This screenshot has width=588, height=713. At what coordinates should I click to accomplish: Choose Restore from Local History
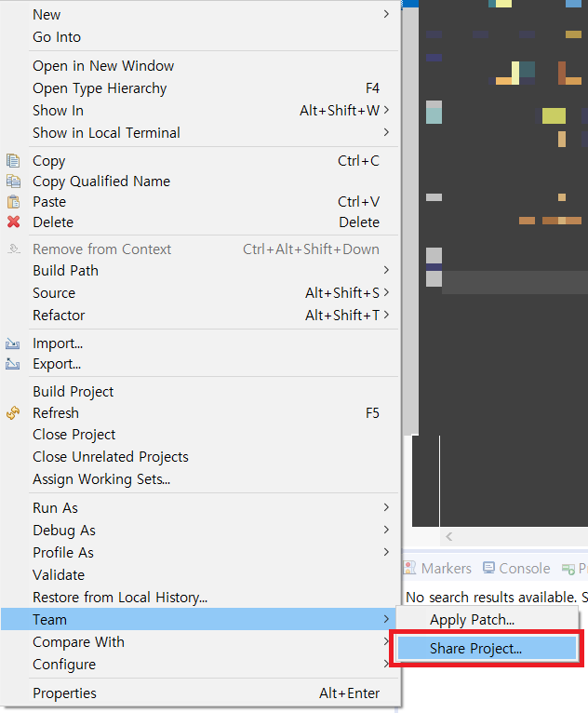[200, 597]
